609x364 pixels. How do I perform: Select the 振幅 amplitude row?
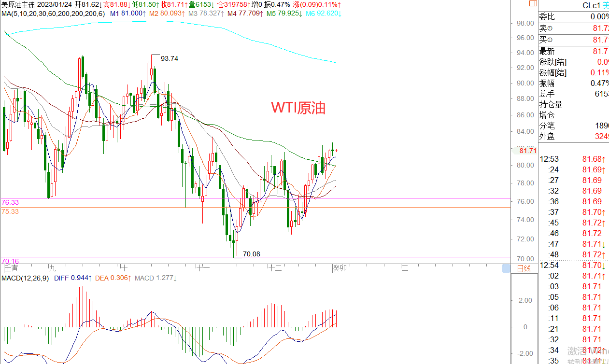click(x=574, y=83)
